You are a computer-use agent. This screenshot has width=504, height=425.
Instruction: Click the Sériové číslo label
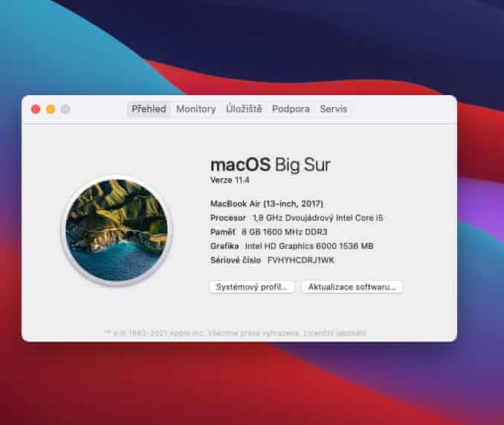point(236,260)
